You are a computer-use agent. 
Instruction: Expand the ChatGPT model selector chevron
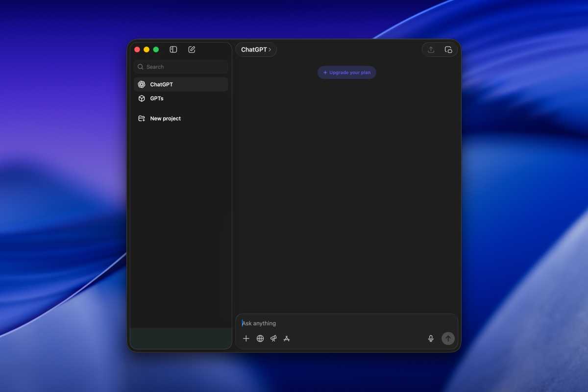(270, 49)
